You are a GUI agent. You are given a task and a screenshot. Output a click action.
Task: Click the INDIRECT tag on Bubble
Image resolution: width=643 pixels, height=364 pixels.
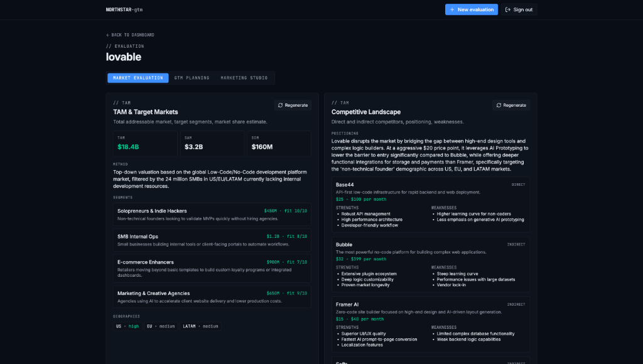point(516,245)
